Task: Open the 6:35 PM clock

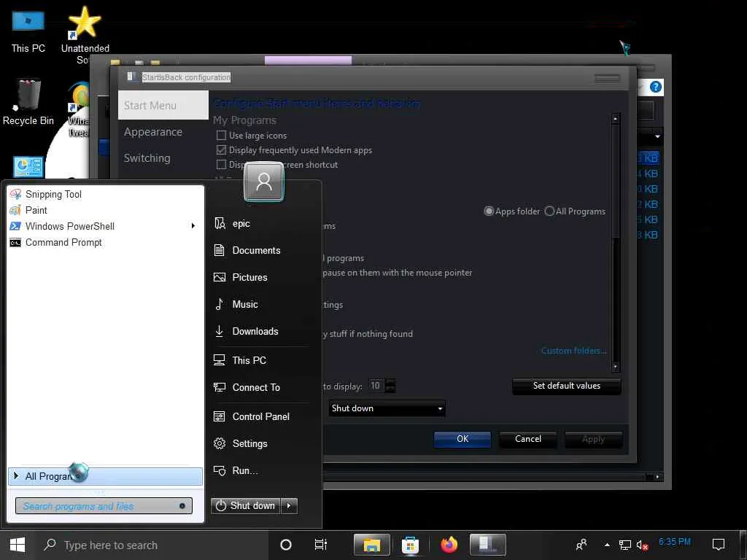Action: (675, 542)
